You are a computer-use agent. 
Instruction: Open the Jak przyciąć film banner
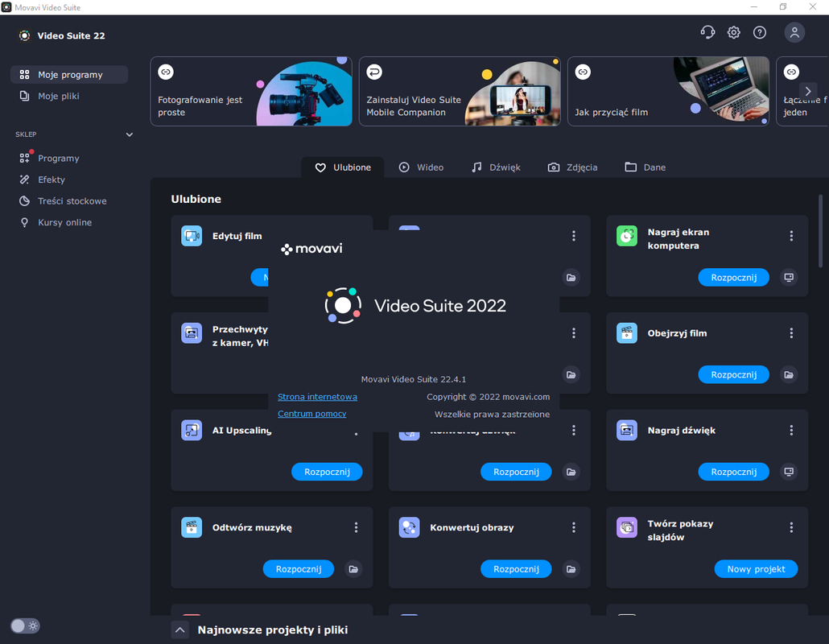pyautogui.click(x=668, y=92)
